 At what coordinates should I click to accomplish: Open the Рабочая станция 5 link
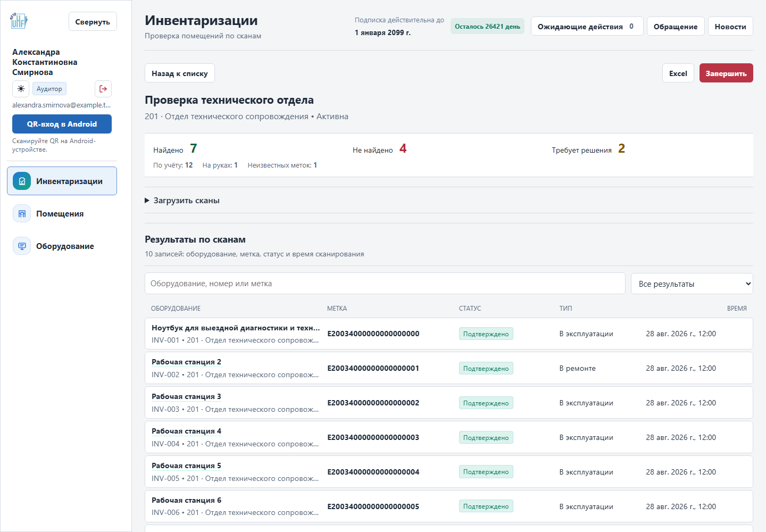click(x=186, y=465)
